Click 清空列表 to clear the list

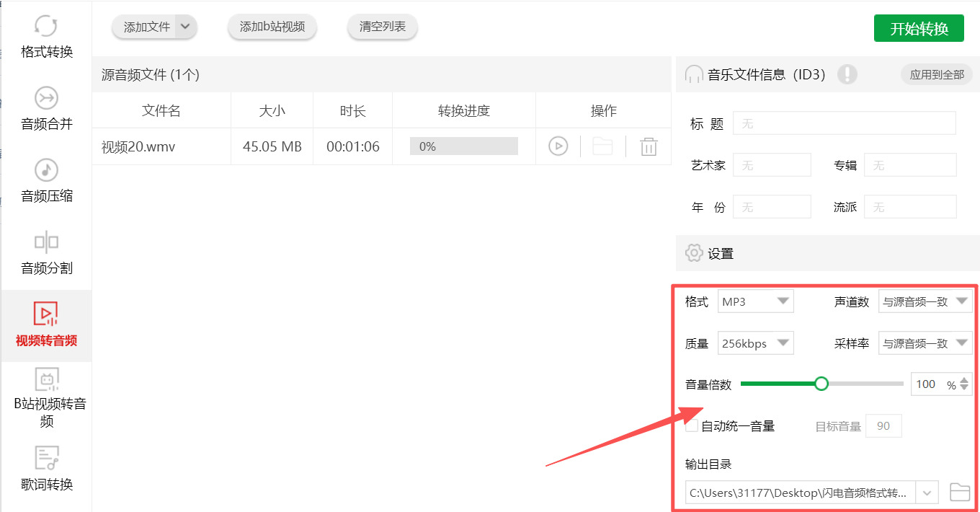click(x=382, y=26)
